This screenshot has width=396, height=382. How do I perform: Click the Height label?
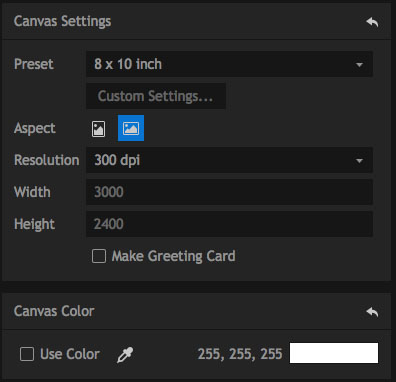[x=34, y=224]
